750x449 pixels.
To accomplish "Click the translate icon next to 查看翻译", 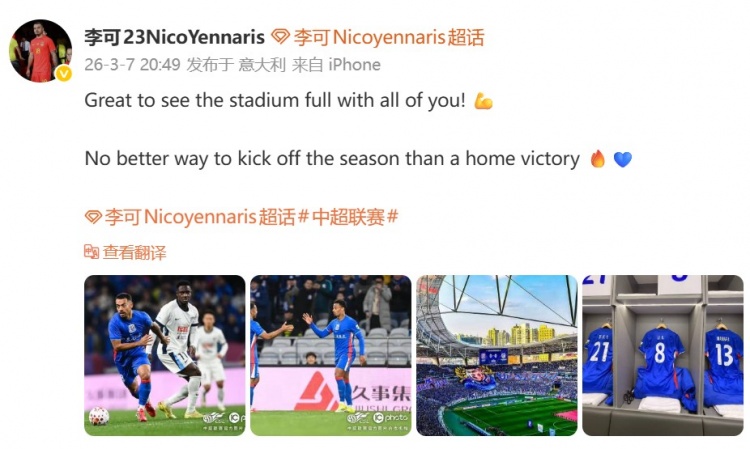I will point(91,252).
